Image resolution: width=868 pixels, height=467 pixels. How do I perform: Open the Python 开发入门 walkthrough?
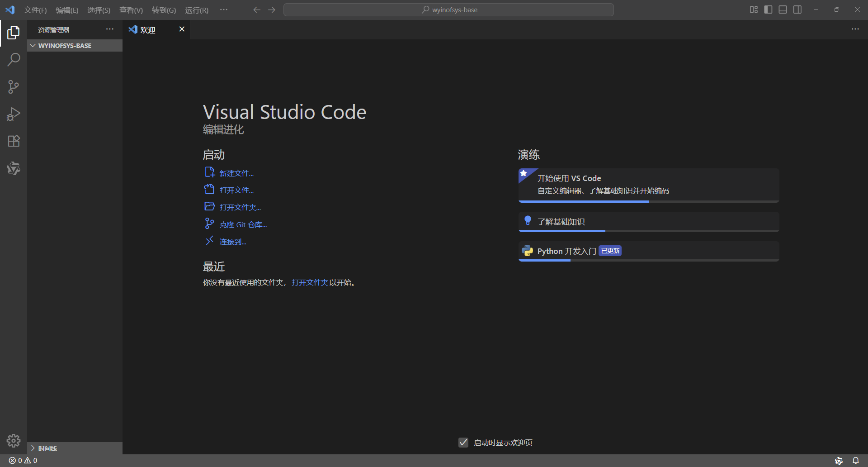coord(649,251)
